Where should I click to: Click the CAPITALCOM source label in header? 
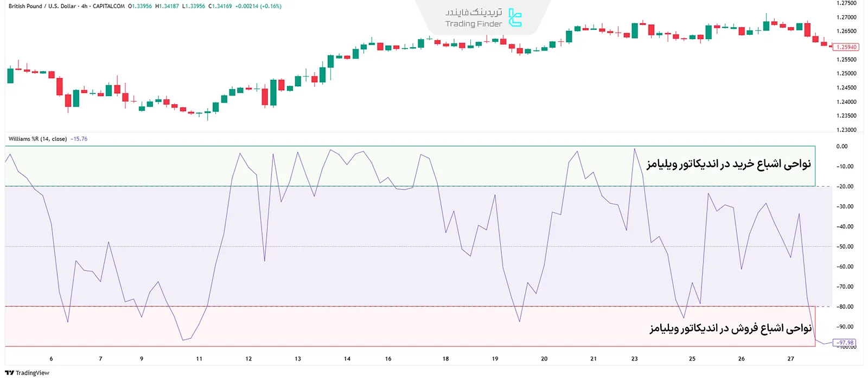coord(108,7)
